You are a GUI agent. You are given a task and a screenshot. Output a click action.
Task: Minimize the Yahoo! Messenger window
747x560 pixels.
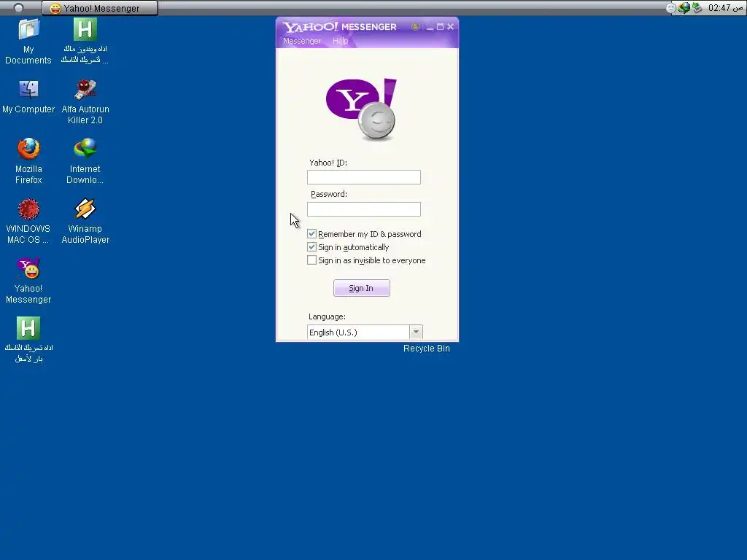(430, 27)
